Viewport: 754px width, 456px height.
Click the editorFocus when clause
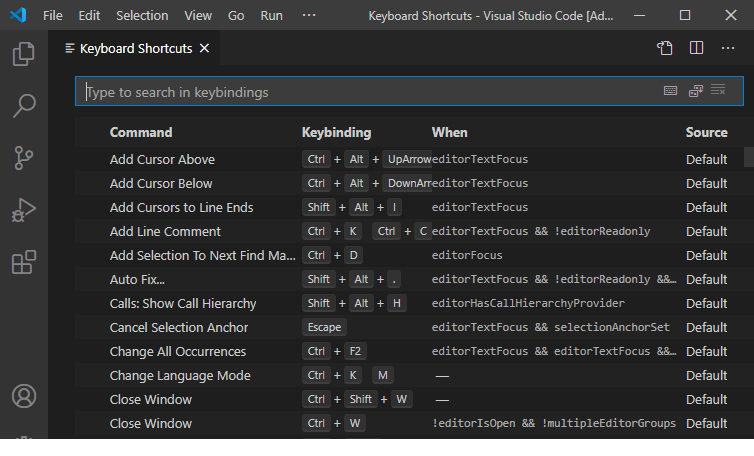(467, 255)
